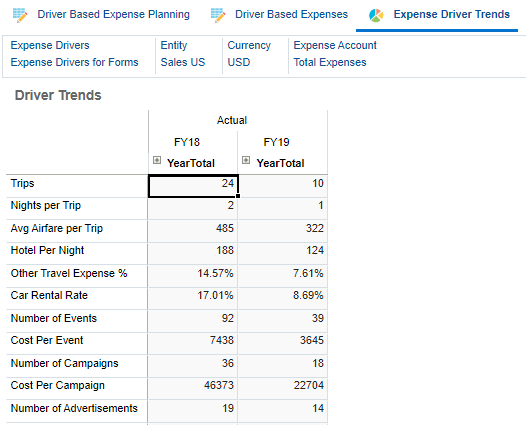This screenshot has width=526, height=430.
Task: Select Cost Per Campaign FY18 value 46373
Action: click(x=193, y=388)
